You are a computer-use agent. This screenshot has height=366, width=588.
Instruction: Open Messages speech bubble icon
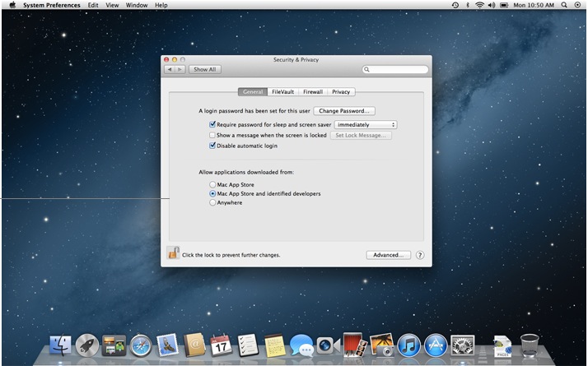tap(301, 345)
